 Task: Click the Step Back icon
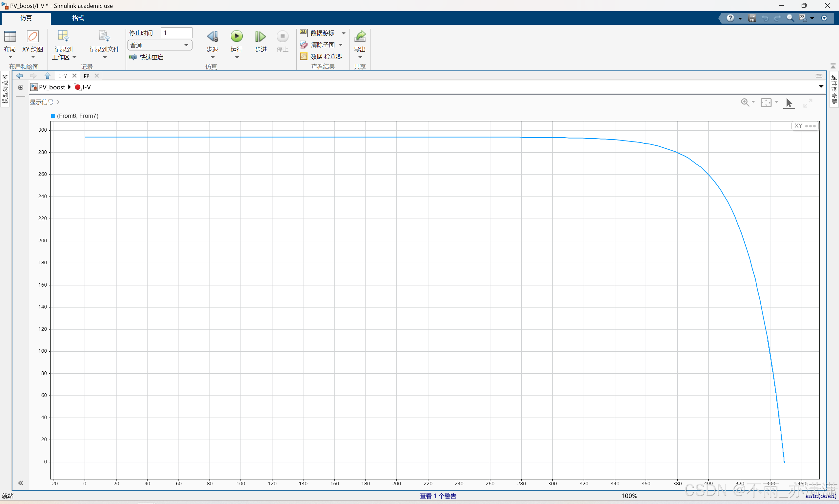[x=212, y=37]
